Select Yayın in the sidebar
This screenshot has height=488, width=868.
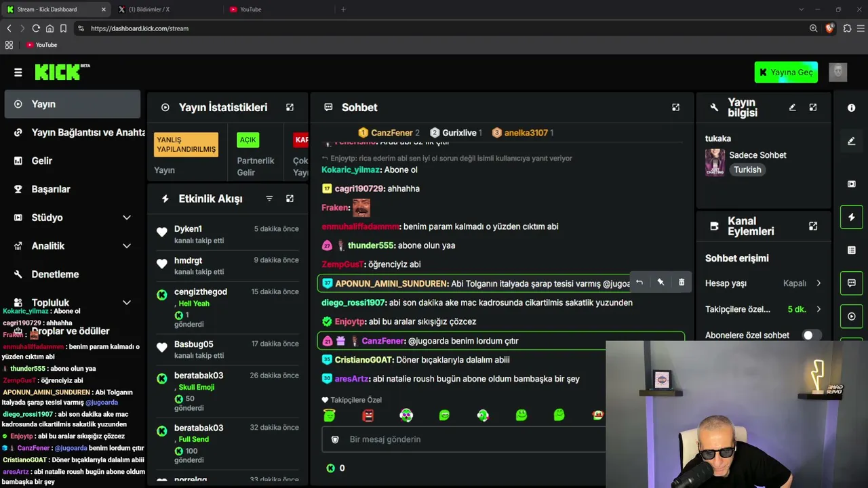[73, 104]
